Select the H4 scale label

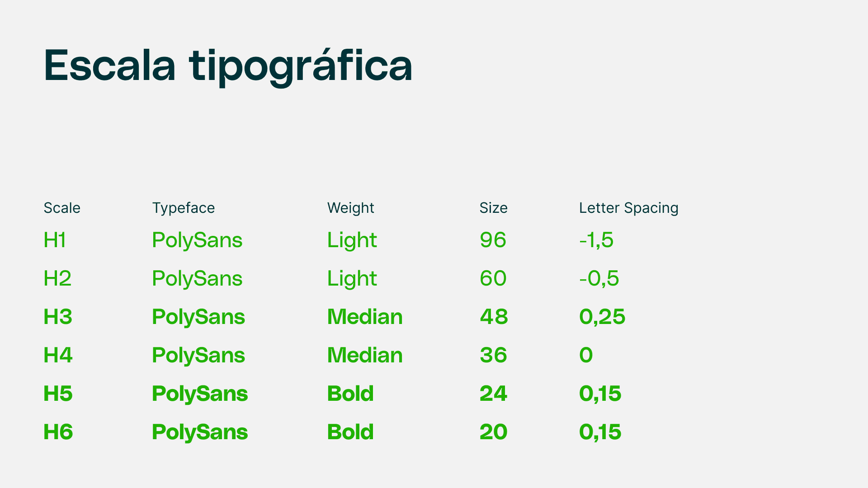pyautogui.click(x=58, y=355)
